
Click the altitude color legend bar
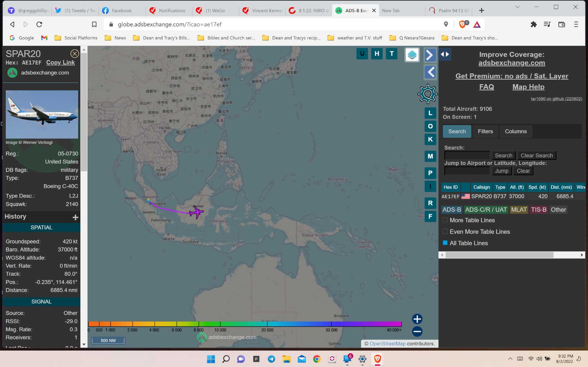[x=245, y=324]
